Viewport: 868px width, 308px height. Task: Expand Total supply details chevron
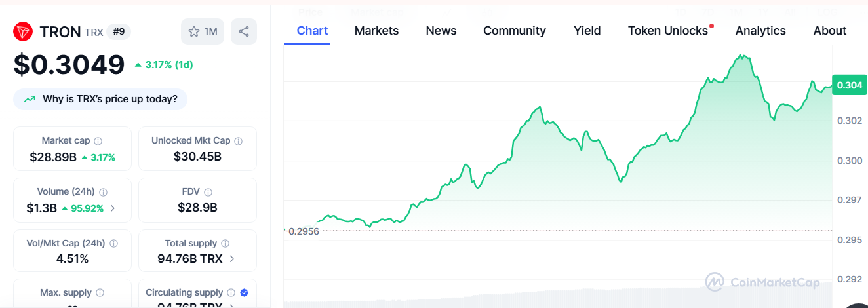tap(232, 259)
